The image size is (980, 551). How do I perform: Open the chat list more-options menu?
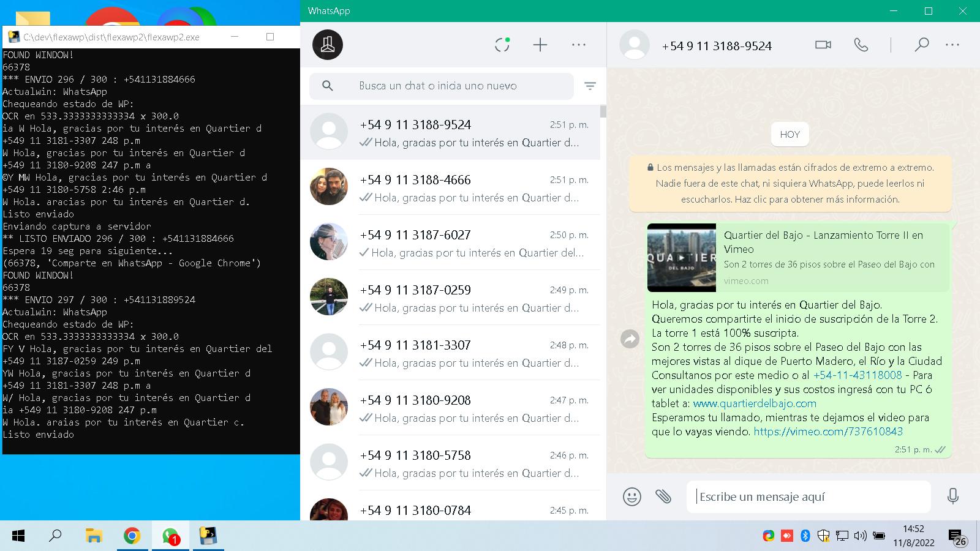pos(579,45)
